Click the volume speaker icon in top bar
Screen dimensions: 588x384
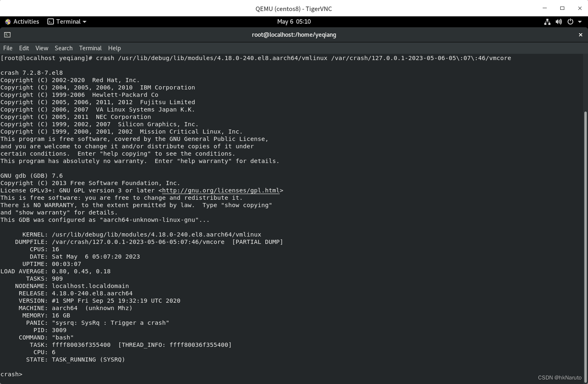[x=559, y=22]
